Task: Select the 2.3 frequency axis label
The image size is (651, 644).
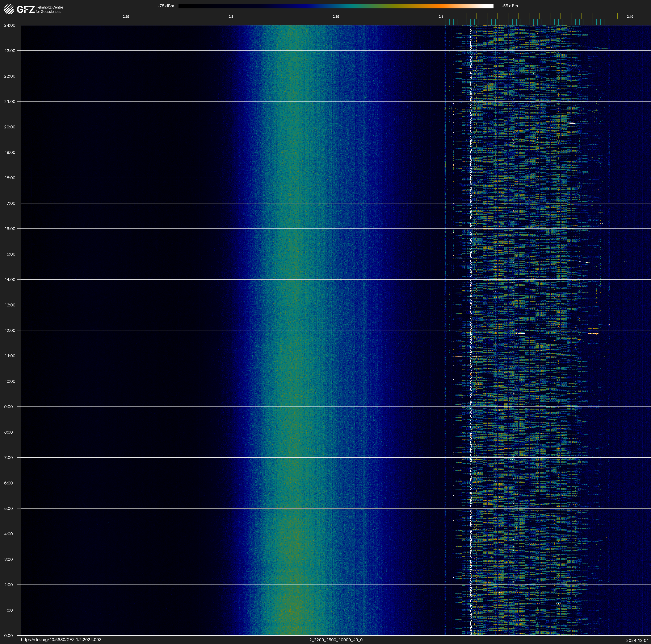Action: 231,17
